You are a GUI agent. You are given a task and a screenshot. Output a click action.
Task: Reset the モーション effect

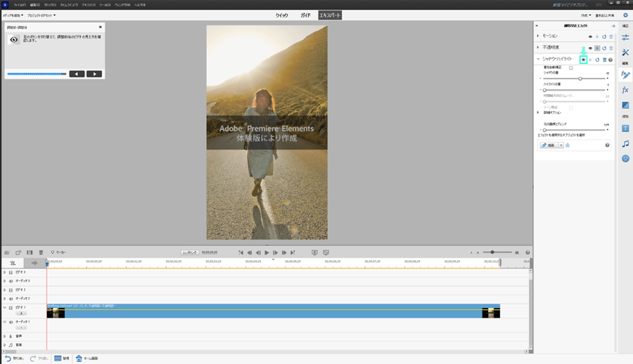coord(604,37)
